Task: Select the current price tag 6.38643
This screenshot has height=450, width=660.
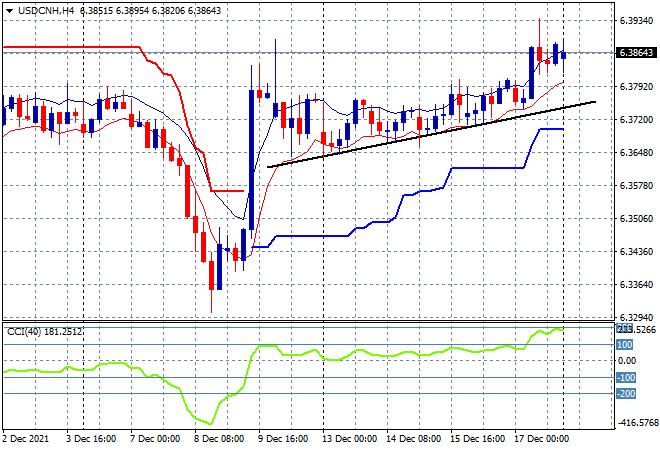Action: pos(637,53)
